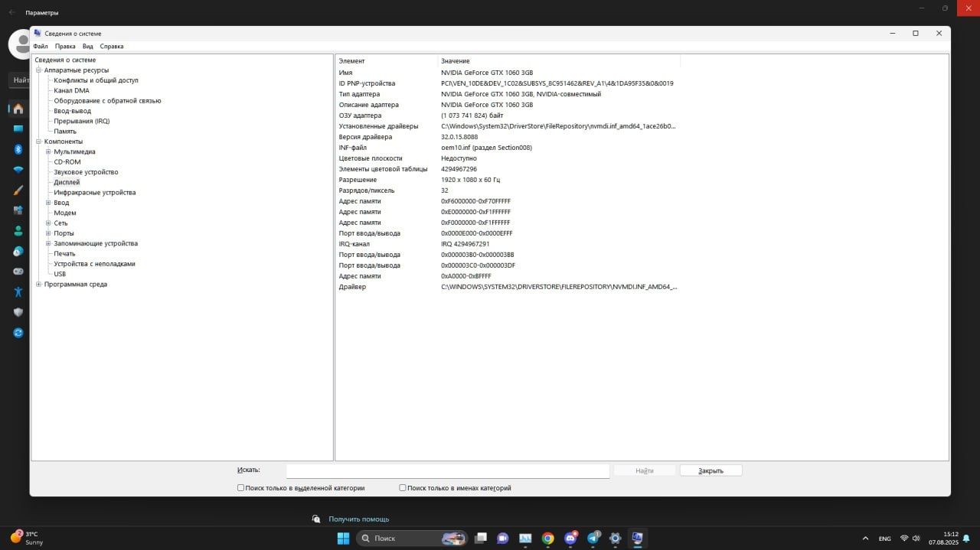Click the taskbar Поиск search box

click(412, 538)
